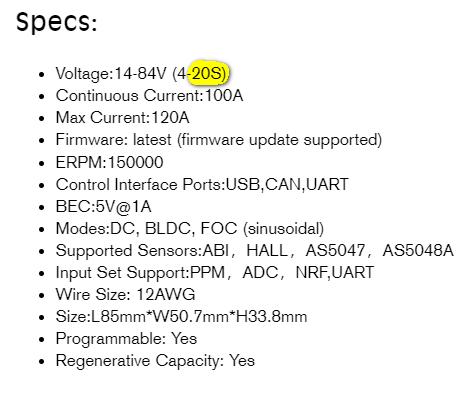
Task: Click the Input Set Support line
Action: [215, 273]
